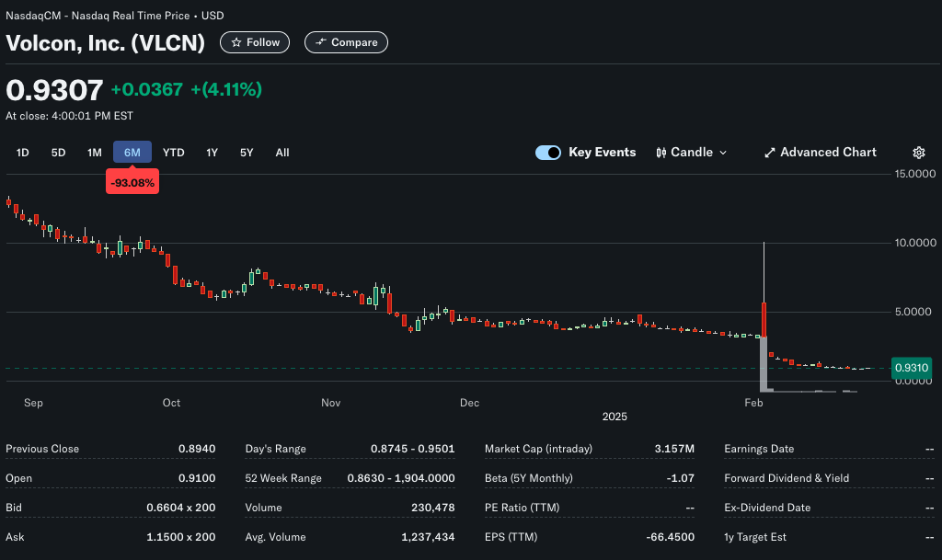
Task: Click the Advanced Chart expand arrow icon
Action: 770,153
